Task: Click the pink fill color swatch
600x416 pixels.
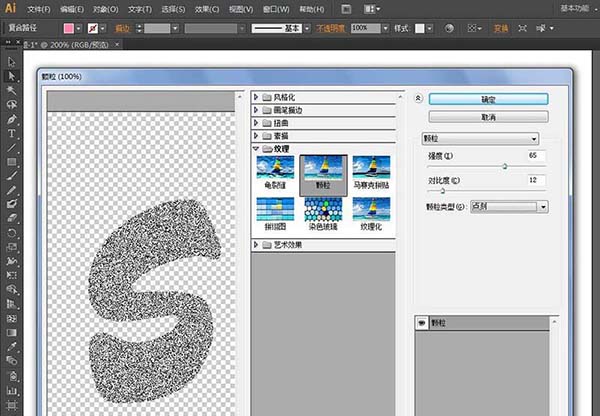Action: [x=69, y=28]
